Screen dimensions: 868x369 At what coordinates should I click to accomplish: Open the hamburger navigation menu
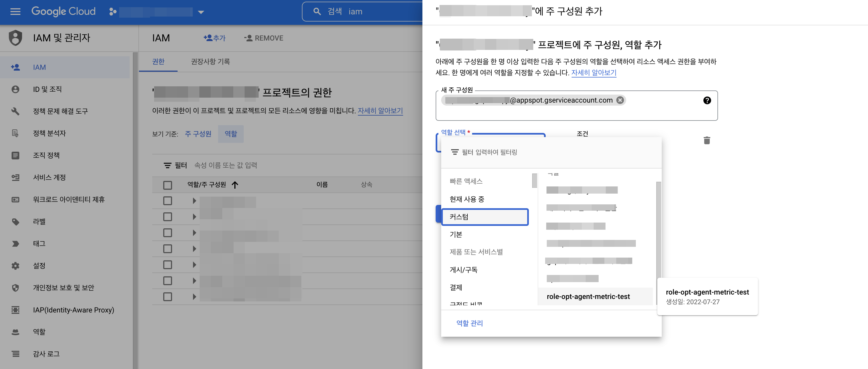click(15, 12)
